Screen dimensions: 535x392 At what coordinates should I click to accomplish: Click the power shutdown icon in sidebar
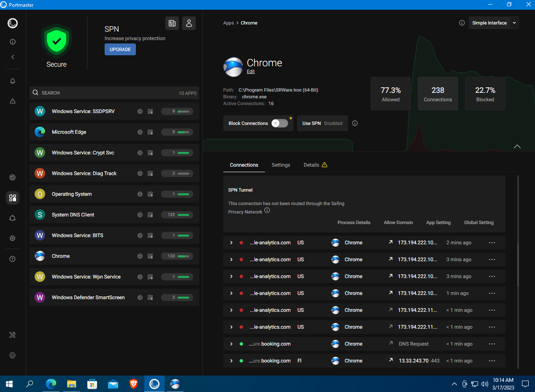point(13,355)
